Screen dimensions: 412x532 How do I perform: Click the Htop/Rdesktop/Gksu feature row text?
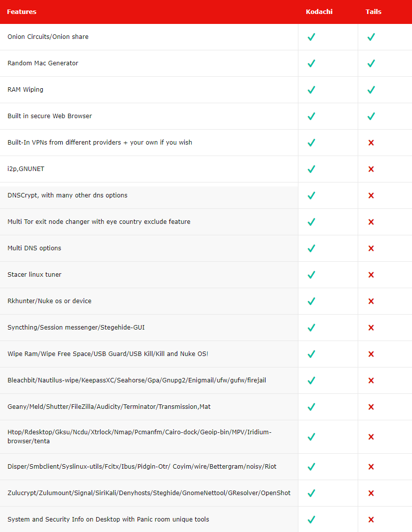pos(139,436)
